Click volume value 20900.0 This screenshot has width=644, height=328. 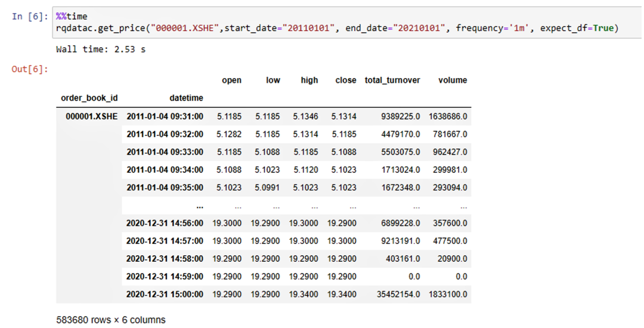(x=453, y=259)
